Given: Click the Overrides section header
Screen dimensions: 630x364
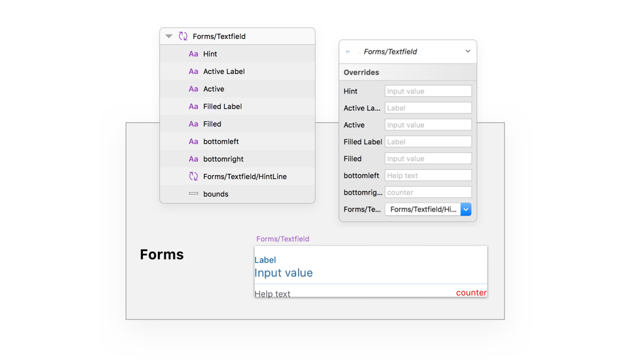Looking at the screenshot, I should tap(408, 72).
